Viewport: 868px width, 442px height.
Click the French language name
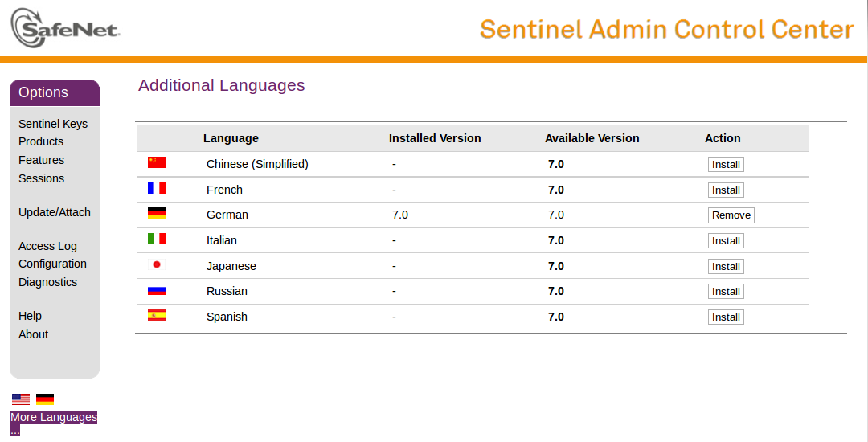point(225,190)
